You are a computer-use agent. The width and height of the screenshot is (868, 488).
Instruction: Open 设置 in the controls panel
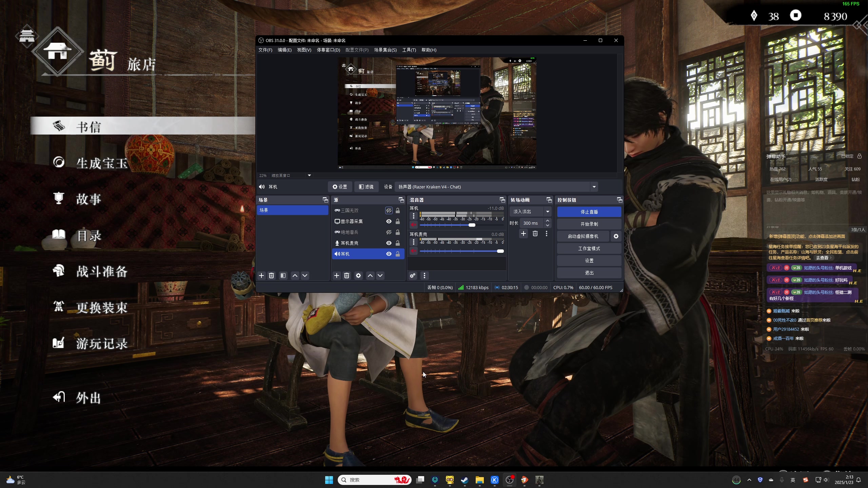tap(589, 261)
